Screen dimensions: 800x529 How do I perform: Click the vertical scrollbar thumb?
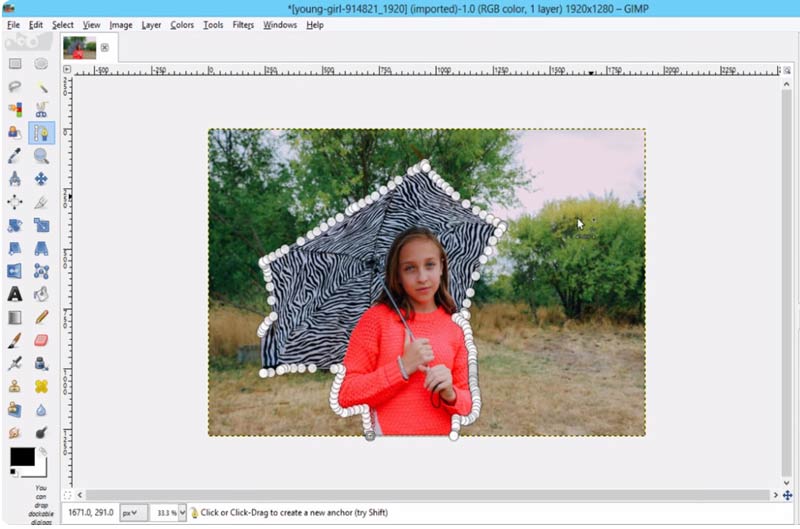[x=787, y=282]
